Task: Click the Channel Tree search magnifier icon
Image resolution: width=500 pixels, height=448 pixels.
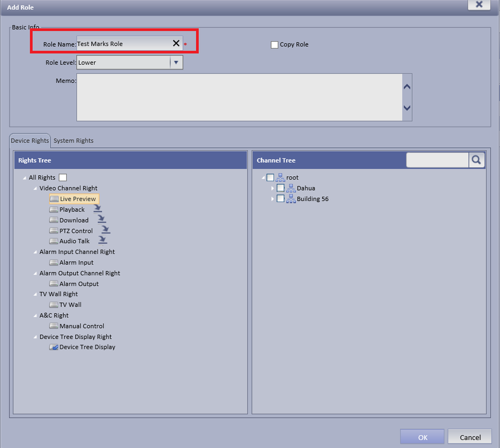Action: click(x=476, y=160)
